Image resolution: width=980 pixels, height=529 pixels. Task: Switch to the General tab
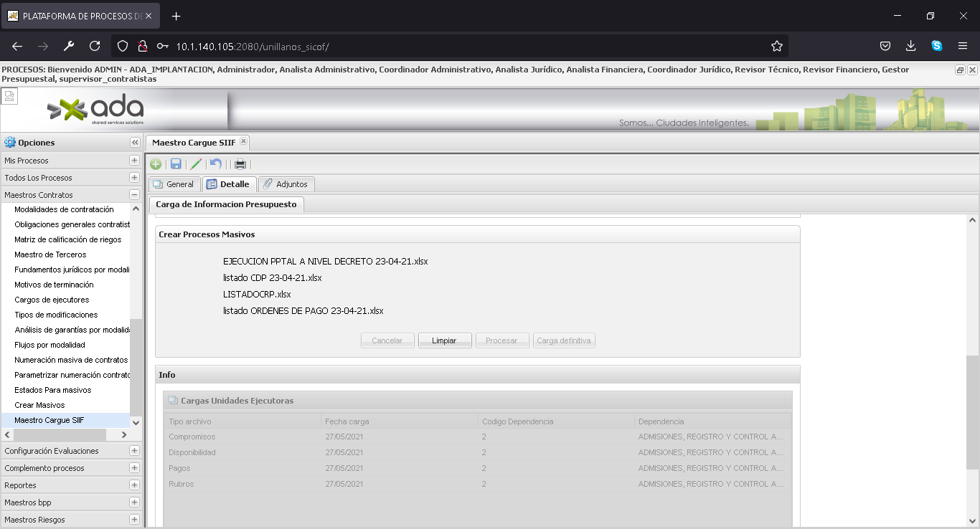[174, 184]
